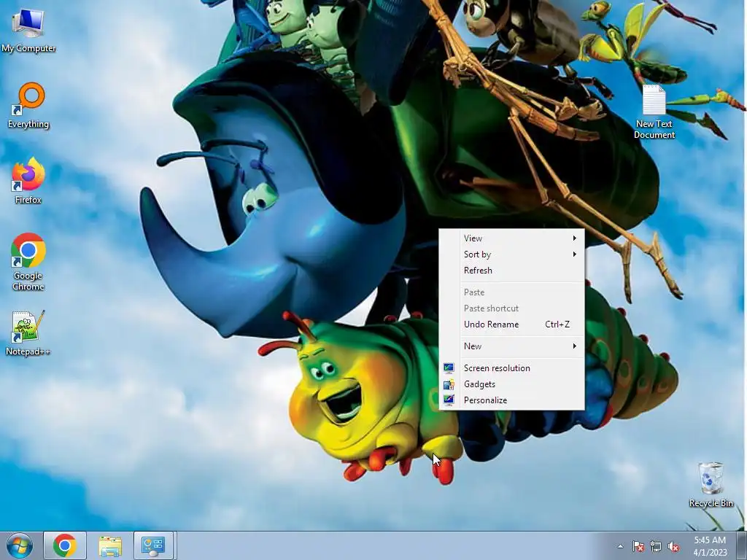747x560 pixels.
Task: Select the Everything search shortcut icon
Action: coord(28,106)
